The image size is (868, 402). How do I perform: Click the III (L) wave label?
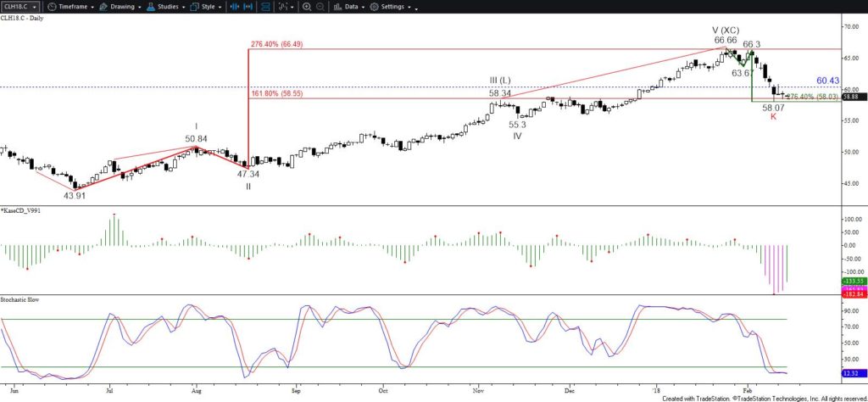click(499, 81)
